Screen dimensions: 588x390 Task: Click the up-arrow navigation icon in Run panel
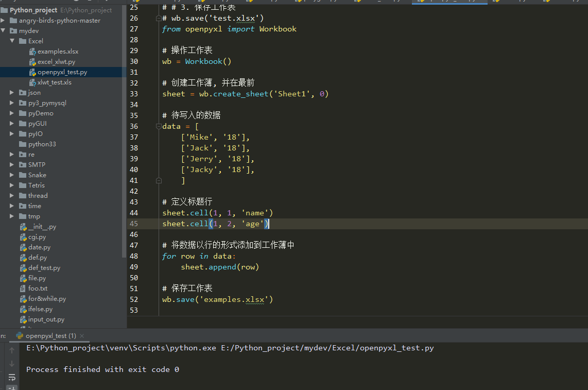click(x=11, y=349)
